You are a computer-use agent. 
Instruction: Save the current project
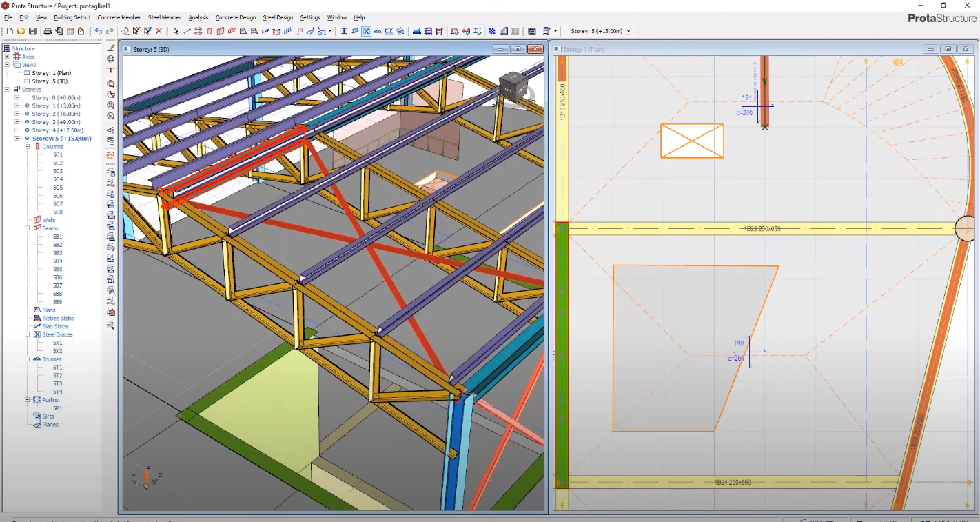pos(33,30)
